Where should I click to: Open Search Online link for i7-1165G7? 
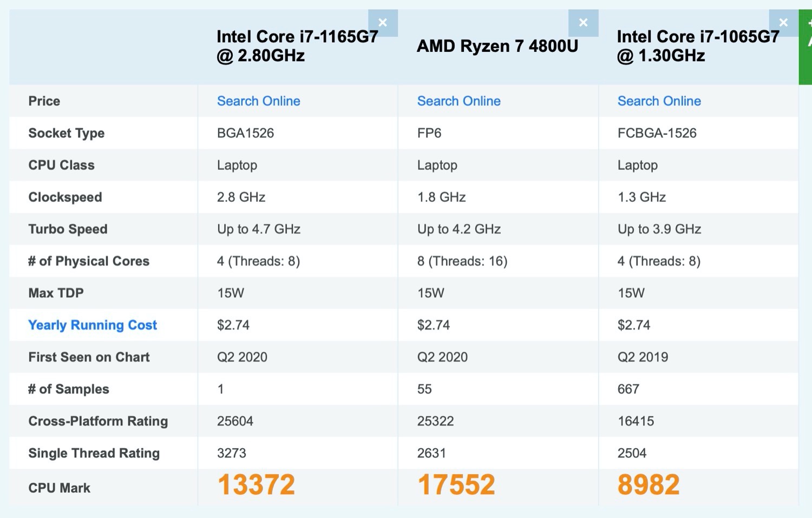point(258,101)
